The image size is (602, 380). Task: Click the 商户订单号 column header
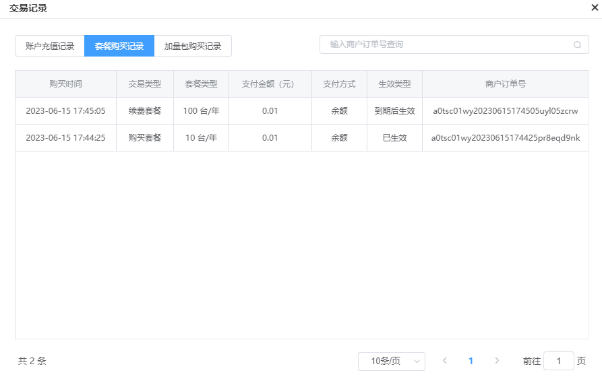tap(506, 84)
